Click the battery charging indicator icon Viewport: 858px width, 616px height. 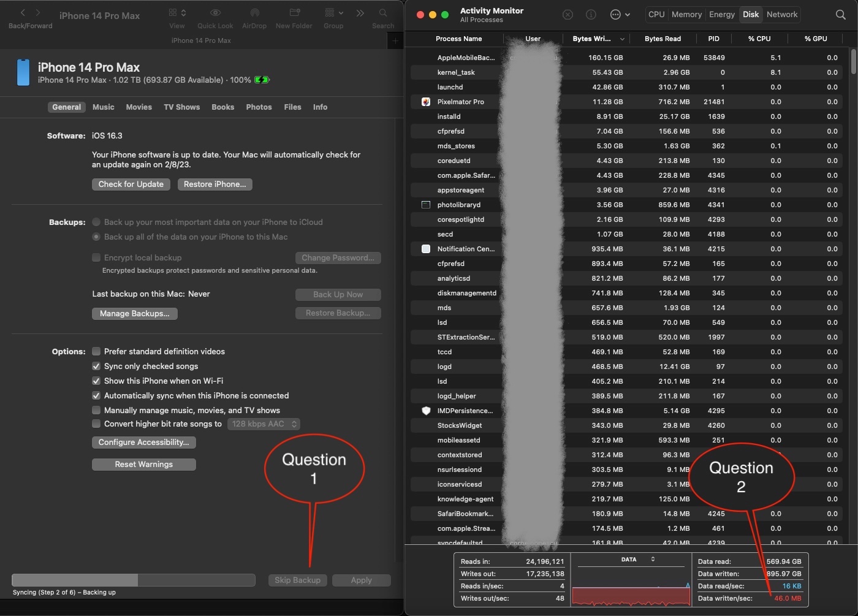point(262,80)
